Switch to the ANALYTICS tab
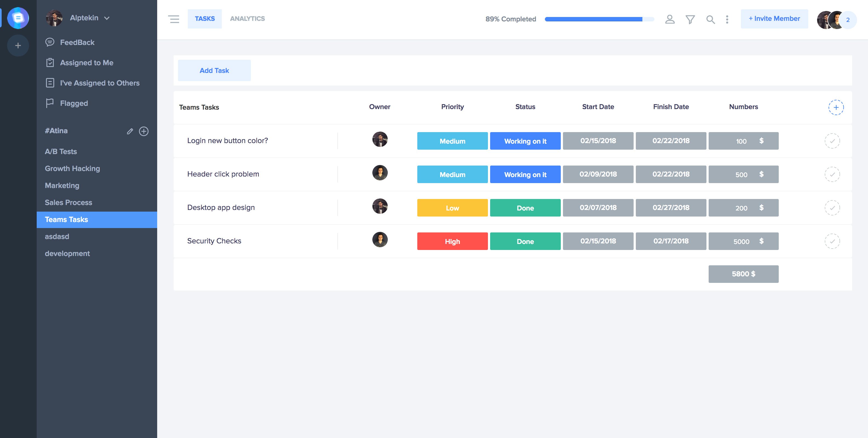 (247, 19)
